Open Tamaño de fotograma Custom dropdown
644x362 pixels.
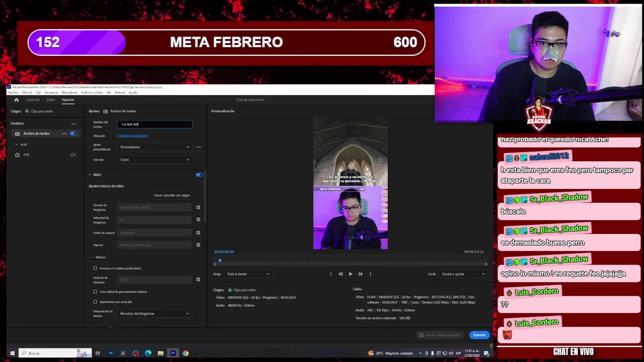(x=154, y=207)
